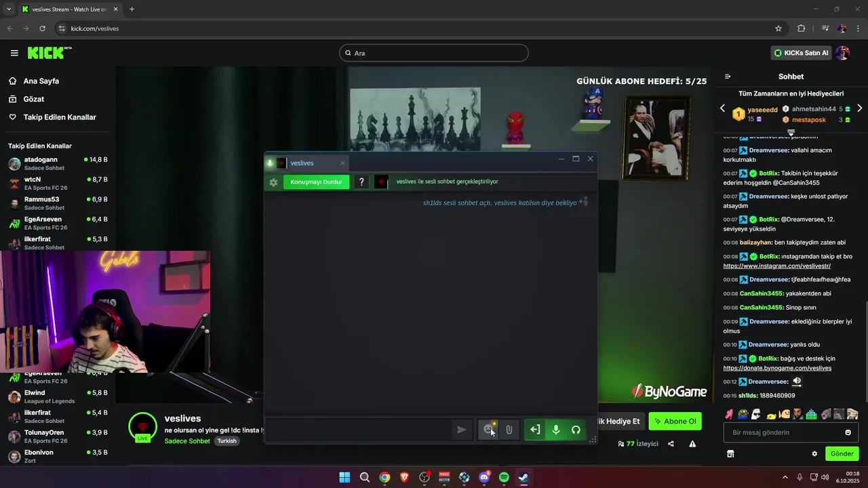Open Steam from the taskbar
Image resolution: width=868 pixels, height=488 pixels.
tap(524, 477)
